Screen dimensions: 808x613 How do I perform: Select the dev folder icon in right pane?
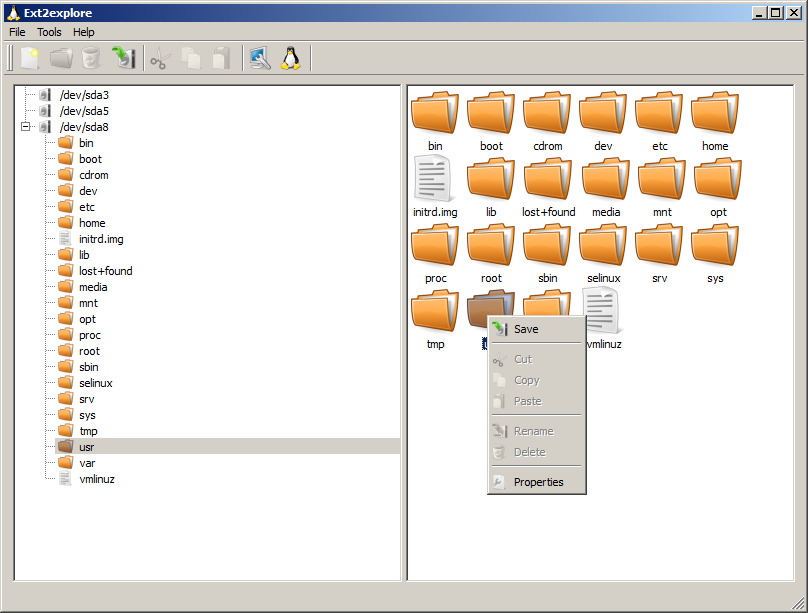tap(603, 112)
